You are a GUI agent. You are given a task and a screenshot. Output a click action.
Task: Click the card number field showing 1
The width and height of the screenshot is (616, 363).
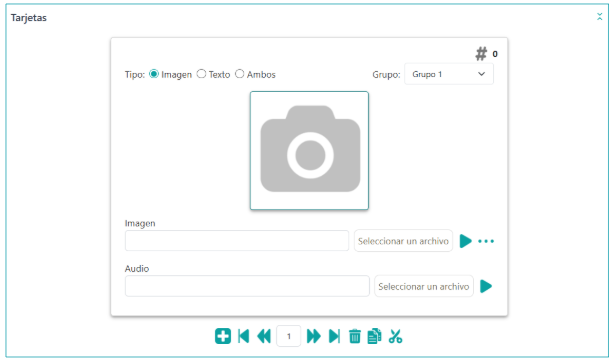pyautogui.click(x=289, y=336)
